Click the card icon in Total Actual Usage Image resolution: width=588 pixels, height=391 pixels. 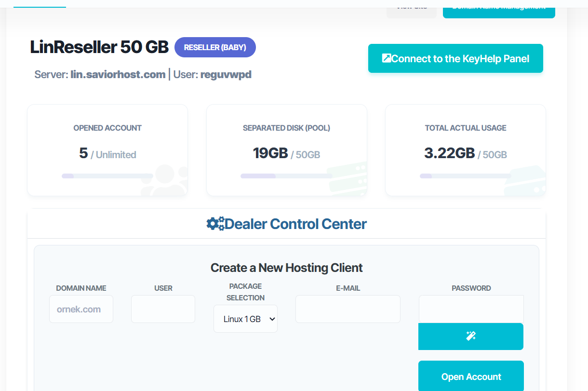[526, 180]
